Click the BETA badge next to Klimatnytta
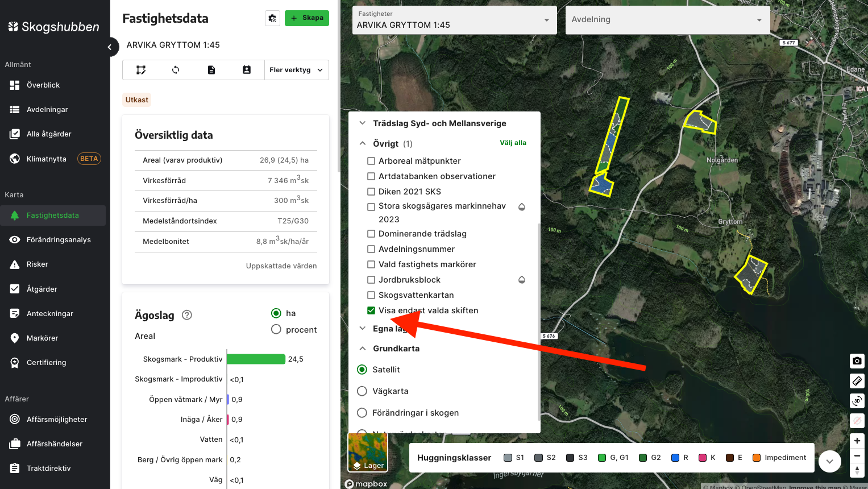The image size is (868, 489). click(89, 159)
